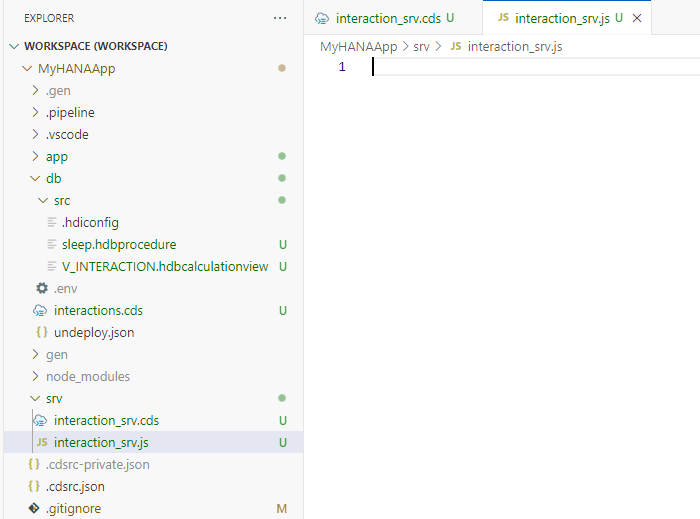Screen dimensions: 700x519
Task: Click the green status dot beside app
Action: [282, 156]
